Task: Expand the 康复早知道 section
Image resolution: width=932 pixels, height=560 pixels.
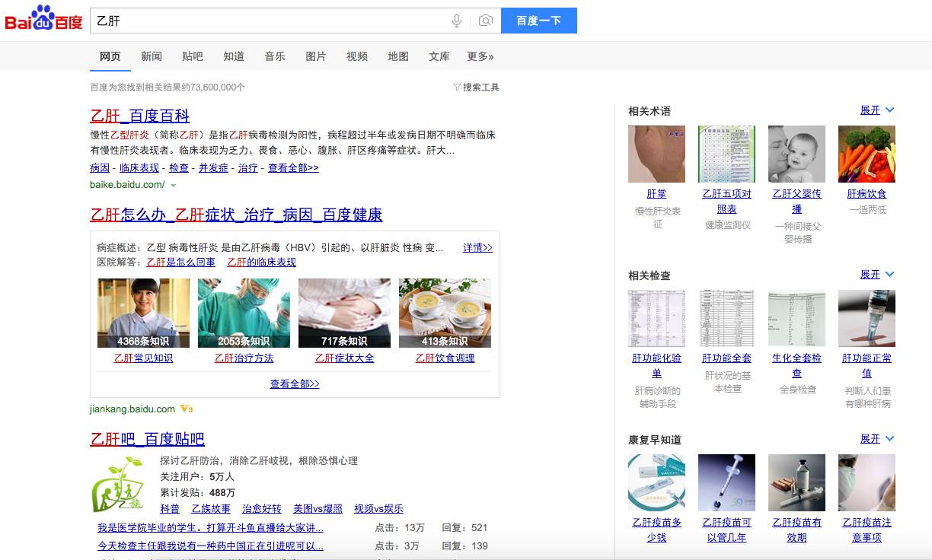Action: [x=877, y=439]
